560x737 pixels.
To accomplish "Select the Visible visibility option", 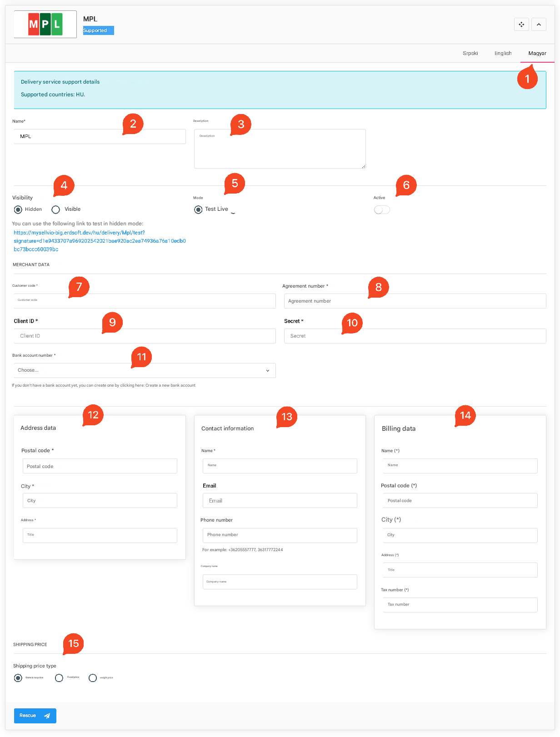I will 56,209.
